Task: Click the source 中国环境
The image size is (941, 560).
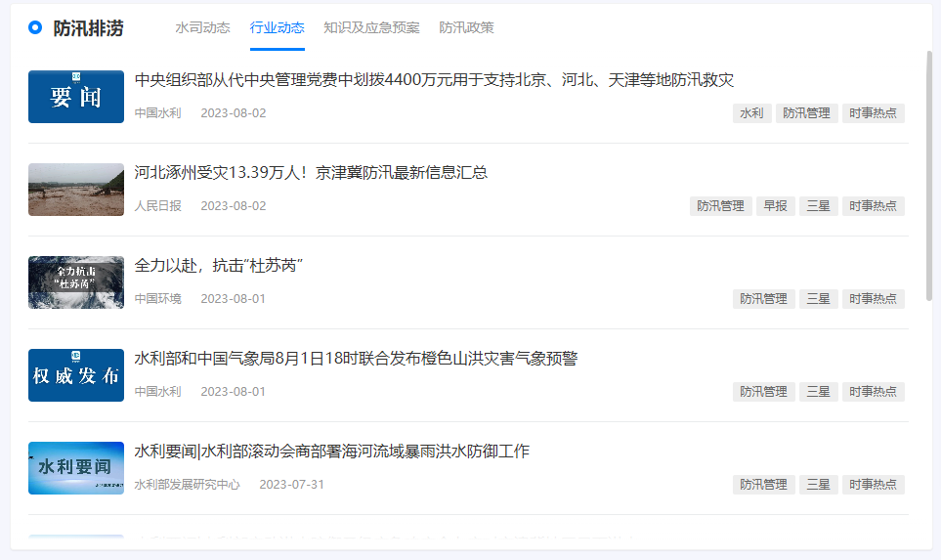Action: point(158,299)
